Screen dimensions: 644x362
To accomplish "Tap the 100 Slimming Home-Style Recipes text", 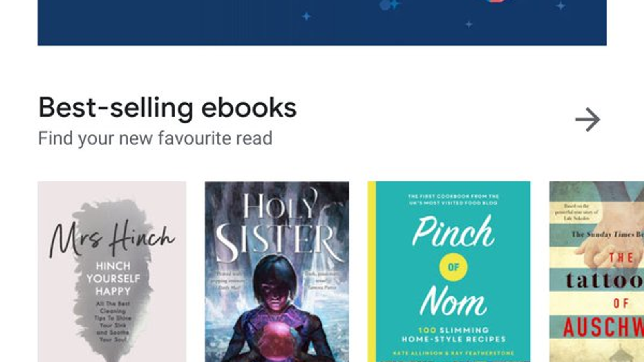I will tap(453, 335).
